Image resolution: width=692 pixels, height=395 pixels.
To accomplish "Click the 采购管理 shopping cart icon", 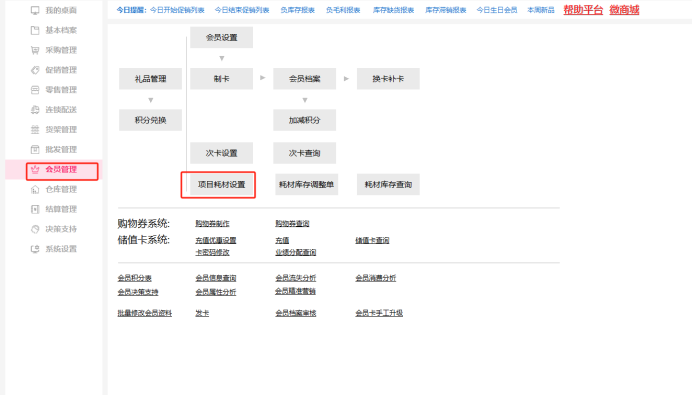I will pos(35,50).
